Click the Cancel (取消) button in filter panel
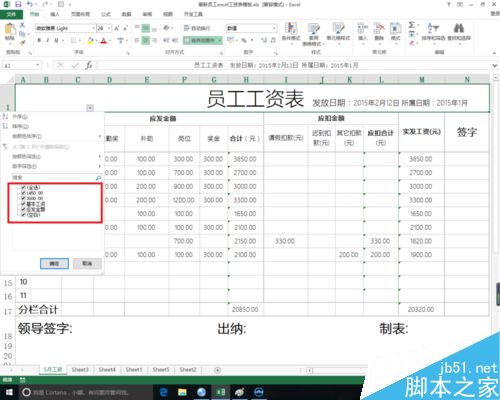Screen dimensions: 500x400 click(x=87, y=263)
